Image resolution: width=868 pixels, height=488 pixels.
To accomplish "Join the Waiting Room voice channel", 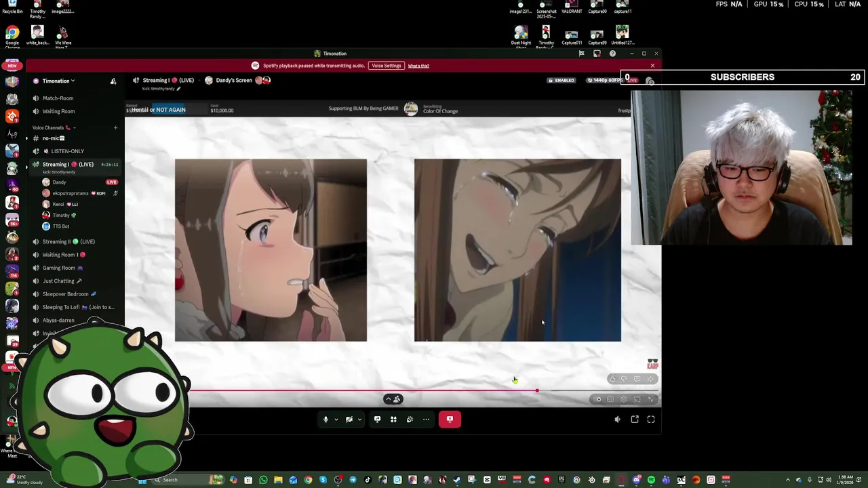I will point(58,111).
